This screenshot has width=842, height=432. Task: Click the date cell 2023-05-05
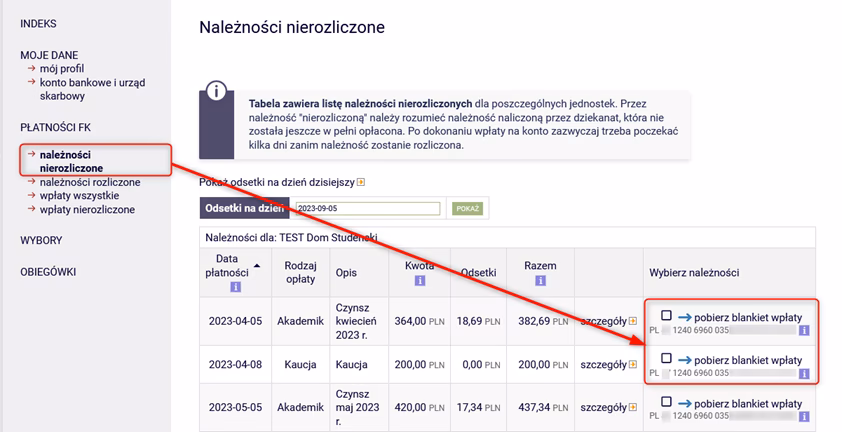click(235, 407)
